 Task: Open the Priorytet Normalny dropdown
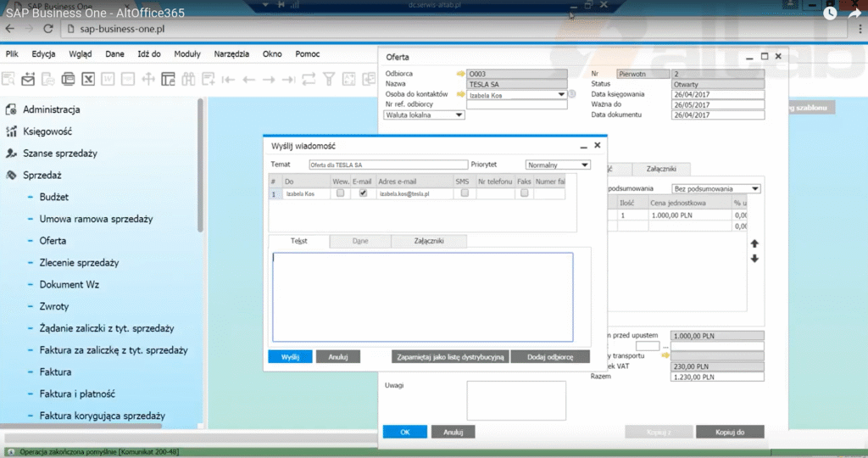click(558, 165)
